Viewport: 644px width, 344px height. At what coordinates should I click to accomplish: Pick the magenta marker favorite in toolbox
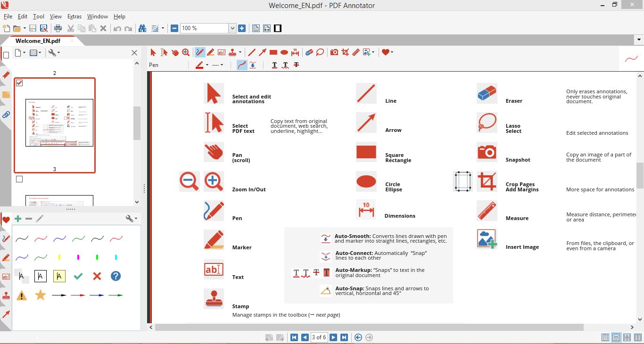point(78,257)
